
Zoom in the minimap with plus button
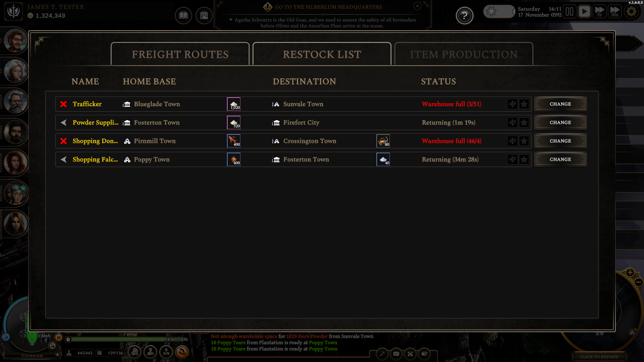(630, 272)
